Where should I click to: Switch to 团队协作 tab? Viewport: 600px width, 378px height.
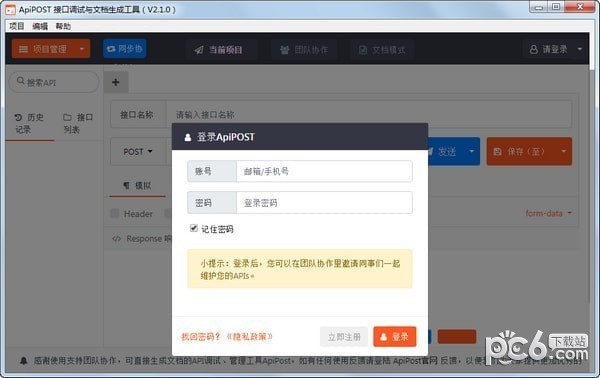point(304,50)
